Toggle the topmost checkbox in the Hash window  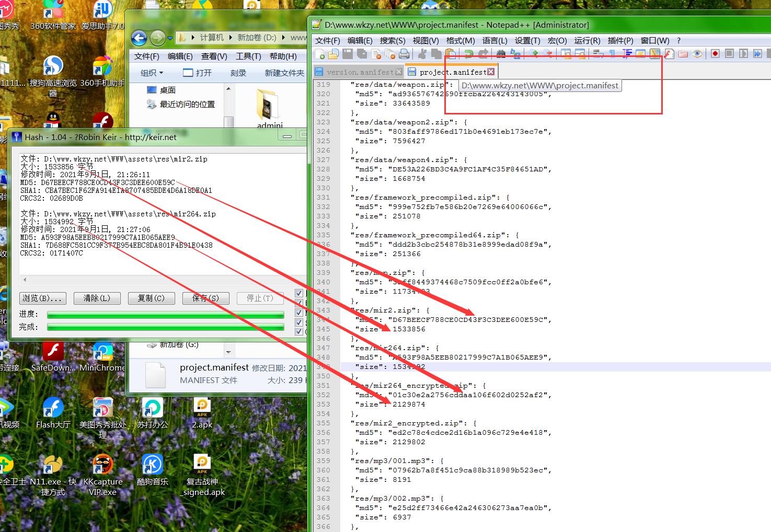point(299,293)
